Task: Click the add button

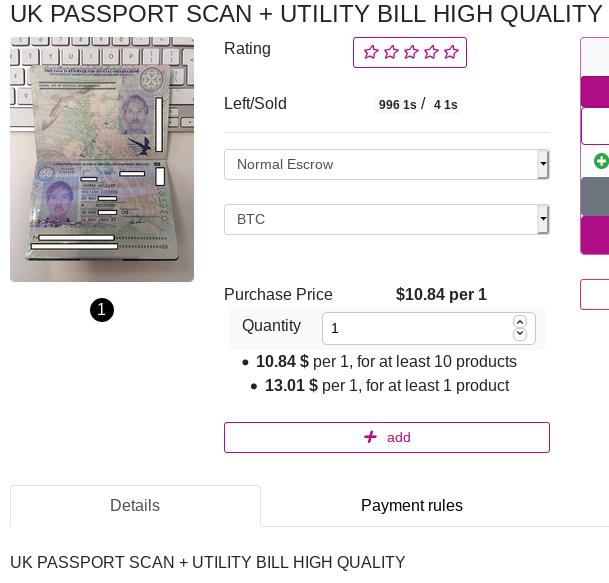Action: [387, 437]
